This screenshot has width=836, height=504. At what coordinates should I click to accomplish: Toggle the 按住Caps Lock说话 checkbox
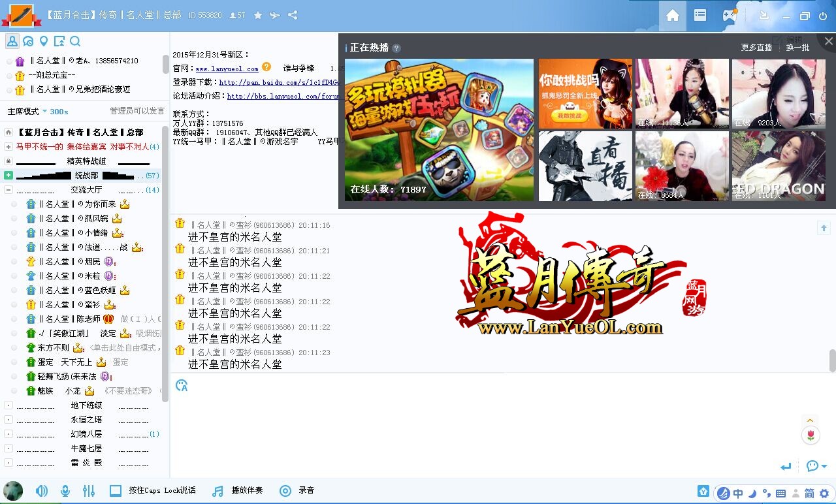coord(116,491)
